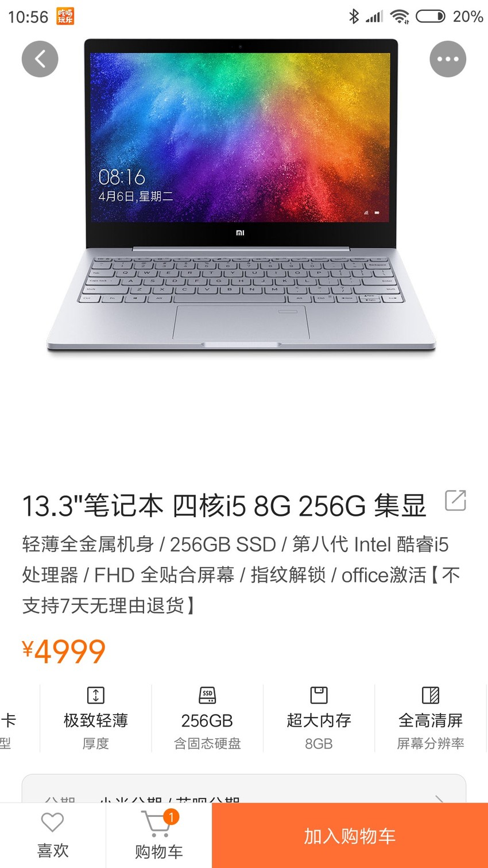Tap the cart badge showing 1
This screenshot has height=868, width=488.
pyautogui.click(x=171, y=817)
